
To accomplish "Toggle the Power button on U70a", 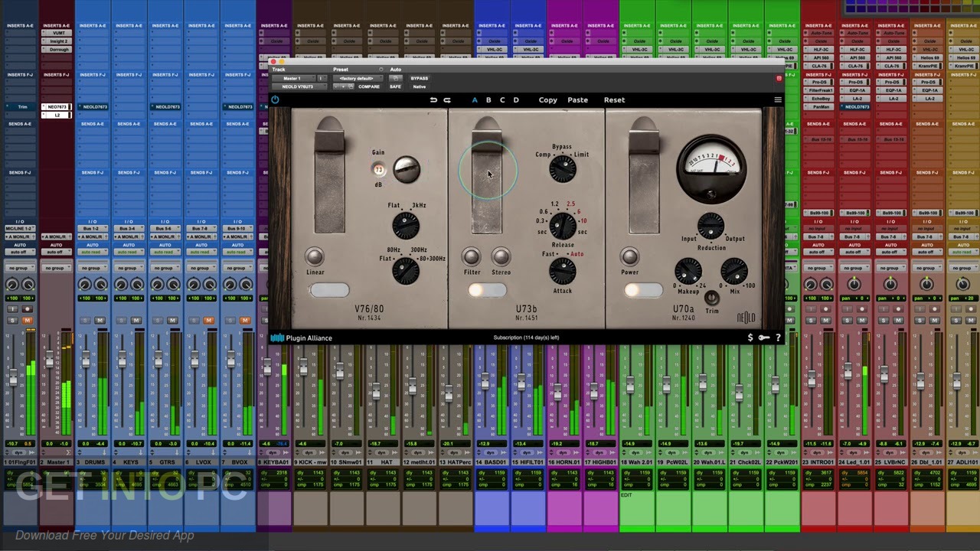I will click(629, 256).
